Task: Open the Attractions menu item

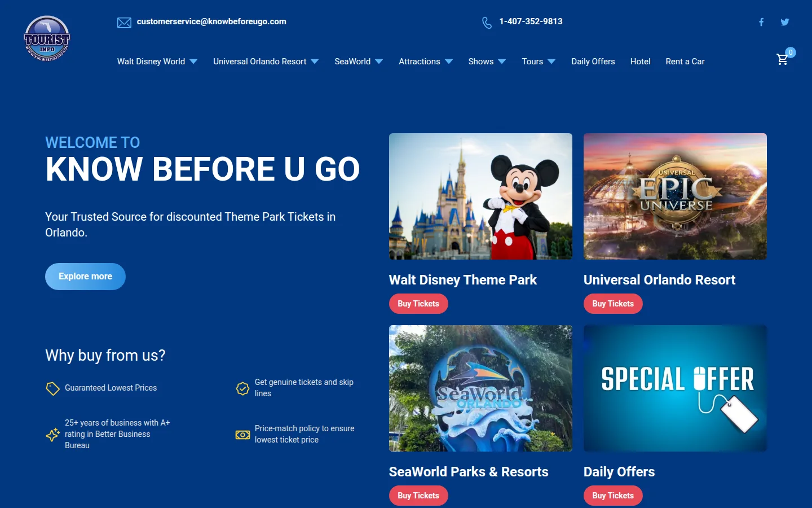Action: [x=420, y=62]
